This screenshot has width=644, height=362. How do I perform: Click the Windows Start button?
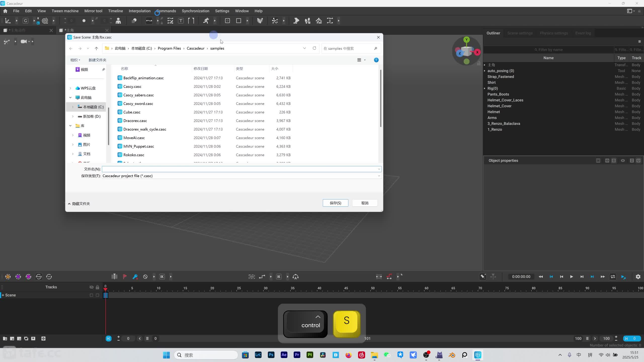[x=166, y=355]
